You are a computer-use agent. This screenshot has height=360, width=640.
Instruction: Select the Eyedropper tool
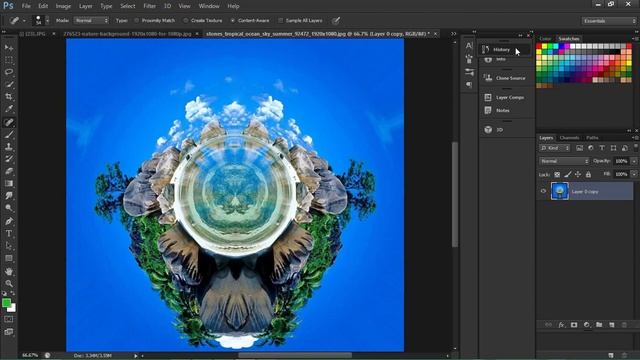pos(9,109)
